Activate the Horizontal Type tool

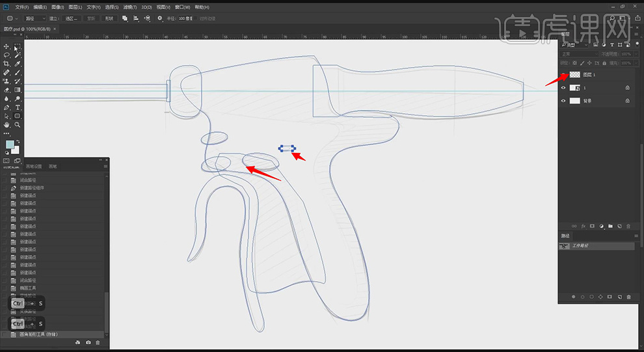tap(18, 107)
